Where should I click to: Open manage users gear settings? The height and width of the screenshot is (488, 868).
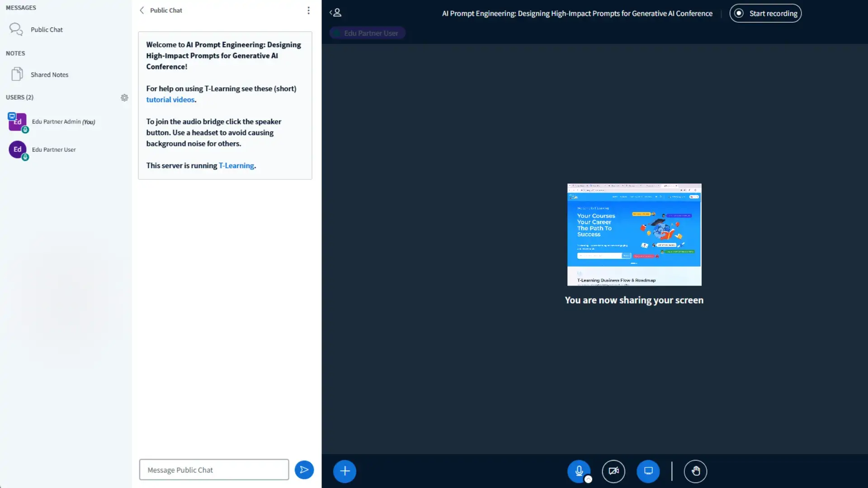pyautogui.click(x=124, y=98)
